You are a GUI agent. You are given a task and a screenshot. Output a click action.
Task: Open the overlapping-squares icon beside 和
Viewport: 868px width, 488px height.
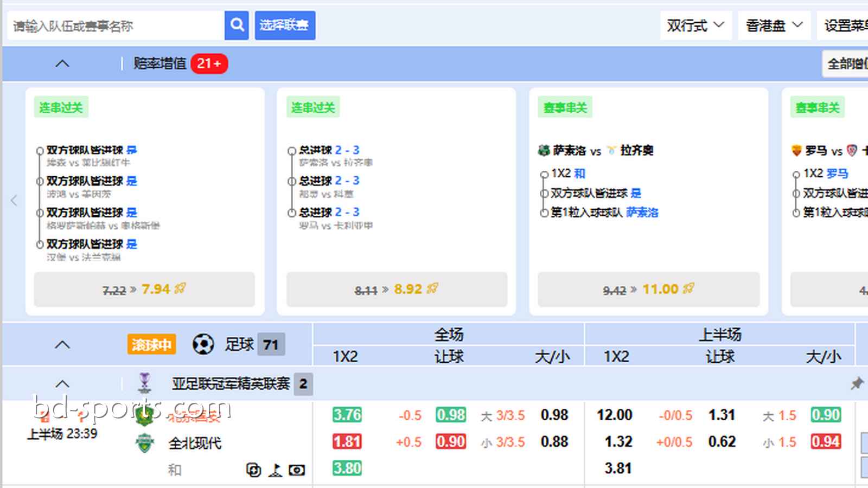(253, 470)
